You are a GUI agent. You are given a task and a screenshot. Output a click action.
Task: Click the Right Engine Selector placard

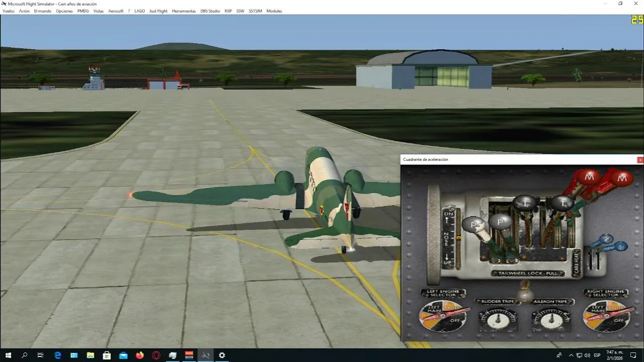pyautogui.click(x=606, y=293)
